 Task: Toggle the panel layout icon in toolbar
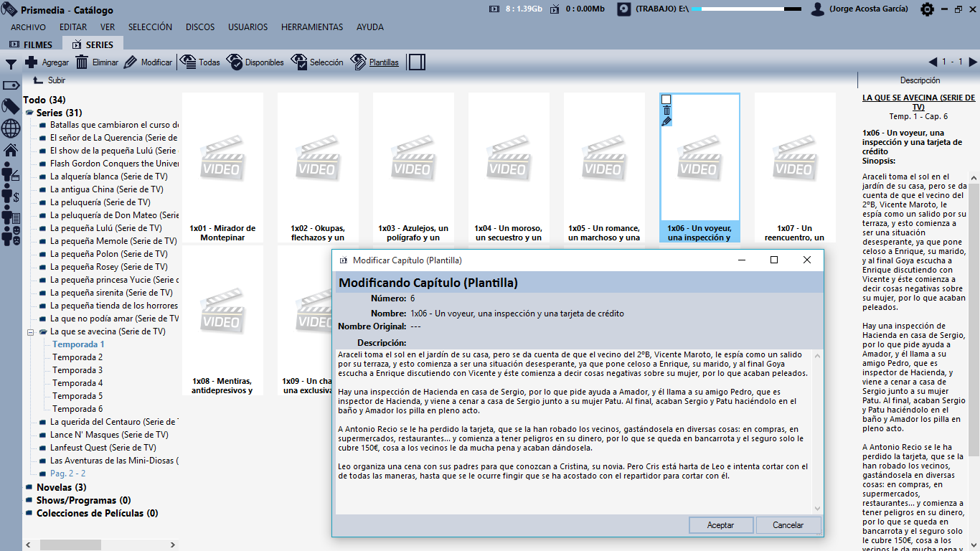[x=418, y=62]
